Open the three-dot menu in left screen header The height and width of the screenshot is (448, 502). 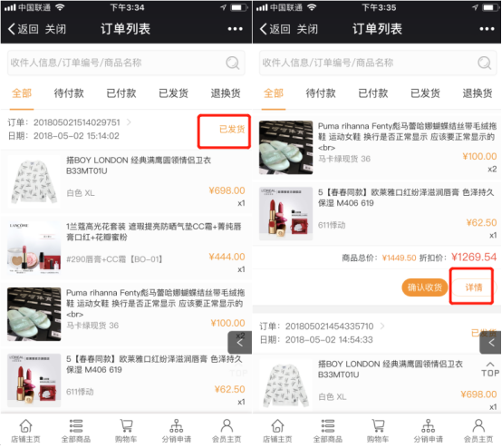click(235, 29)
